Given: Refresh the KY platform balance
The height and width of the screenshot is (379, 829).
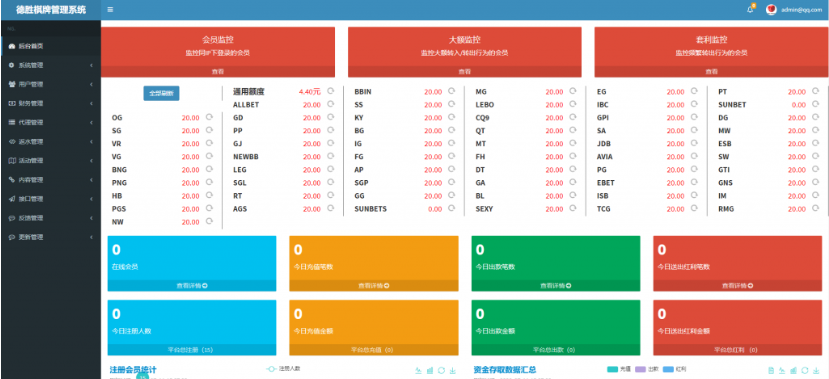Looking at the screenshot, I should [452, 117].
